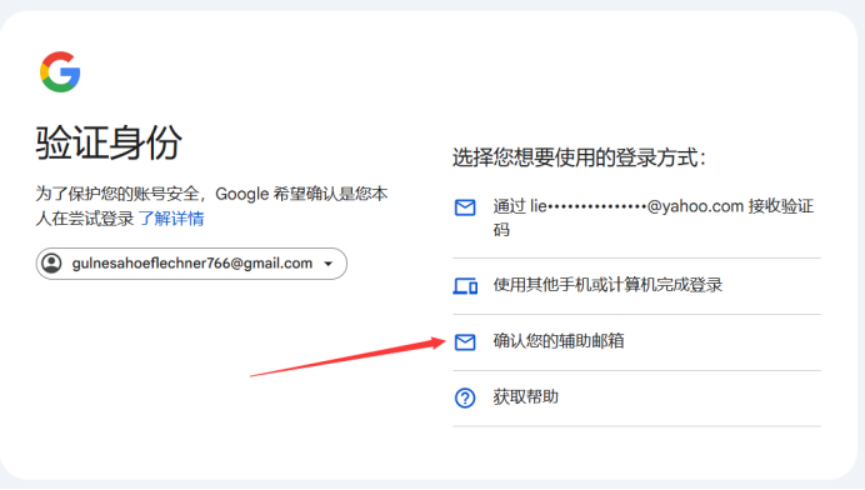
Task: Click the 选择您想要使用的登录方式 heading text
Action: coord(579,158)
